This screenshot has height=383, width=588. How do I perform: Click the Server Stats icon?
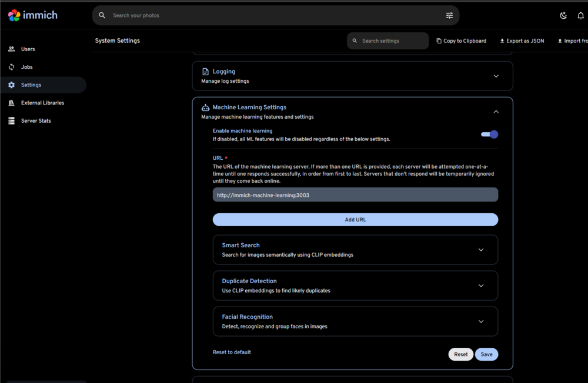pyautogui.click(x=12, y=120)
